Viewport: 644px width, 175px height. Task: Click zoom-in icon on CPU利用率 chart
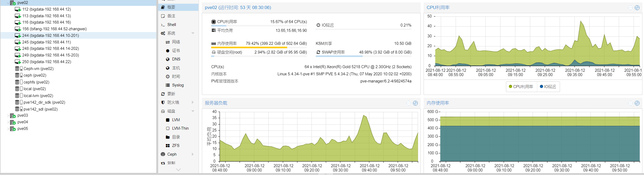tap(637, 8)
